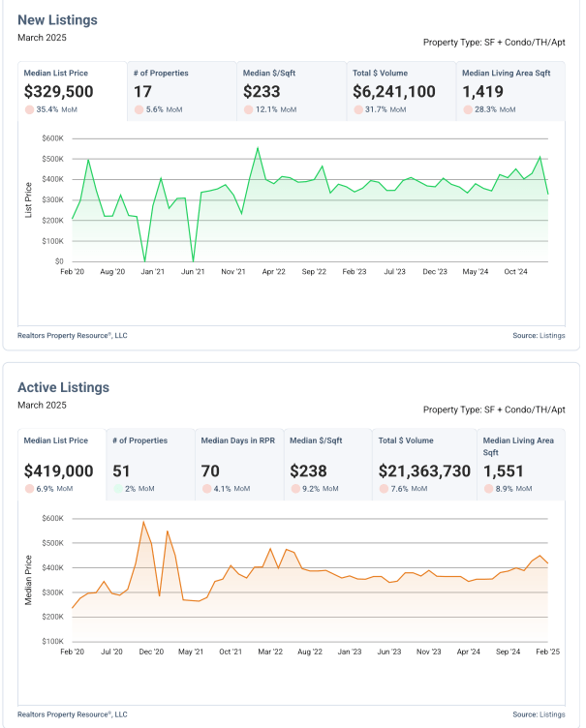Select New Listings Median List Price tab
The width and height of the screenshot is (586, 728).
click(x=72, y=91)
